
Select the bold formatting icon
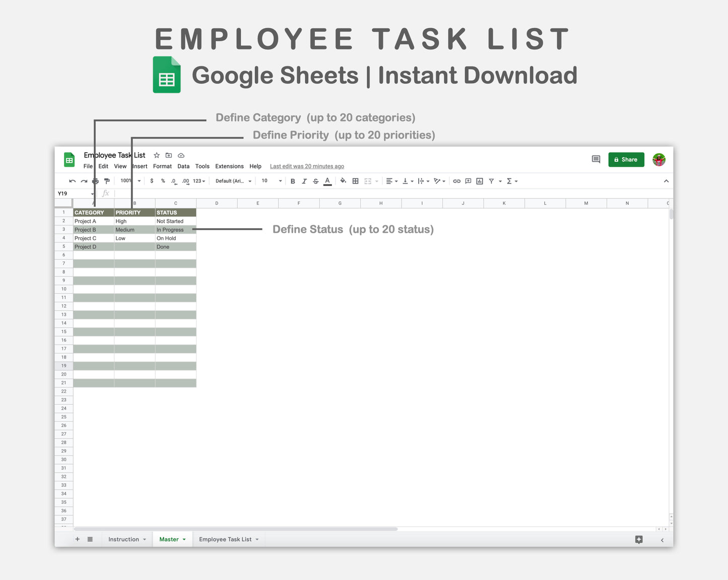pyautogui.click(x=293, y=181)
